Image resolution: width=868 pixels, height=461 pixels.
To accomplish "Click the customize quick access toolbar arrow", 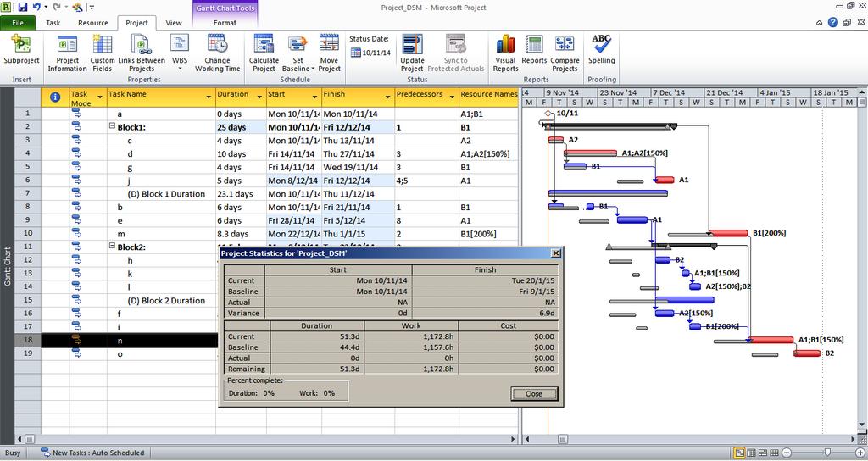I will [92, 8].
